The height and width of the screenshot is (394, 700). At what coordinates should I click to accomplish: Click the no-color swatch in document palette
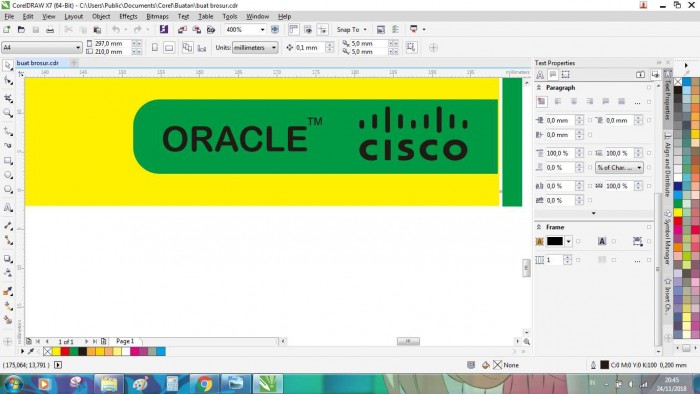tap(47, 352)
